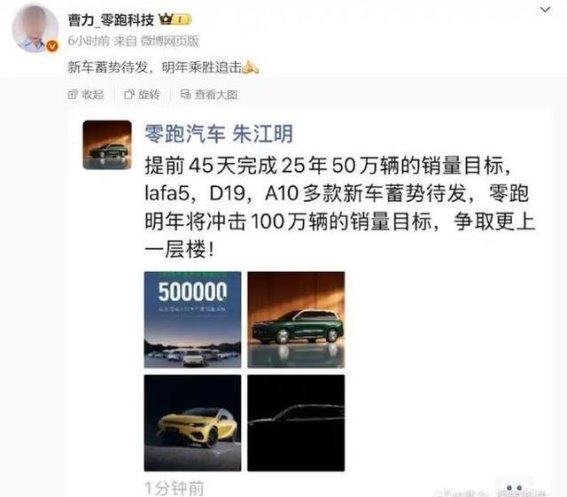
Task: Click the orange verified V badge
Action: 52,46
